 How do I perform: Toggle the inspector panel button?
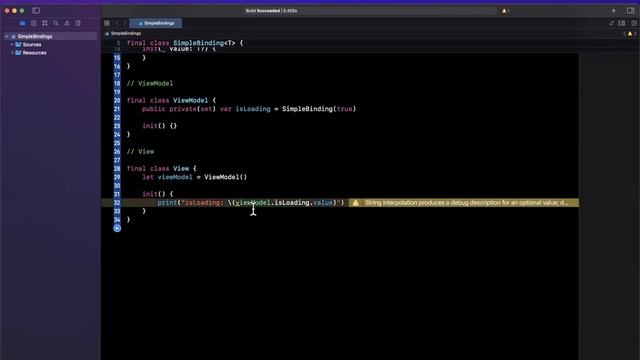pos(631,11)
